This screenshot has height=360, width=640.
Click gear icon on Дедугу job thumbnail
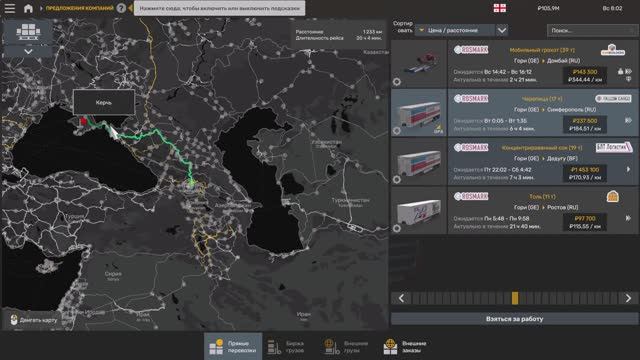[397, 180]
